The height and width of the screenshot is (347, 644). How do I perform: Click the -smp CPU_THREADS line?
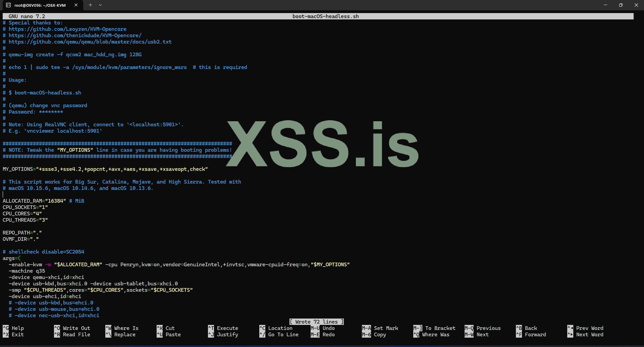tap(101, 290)
